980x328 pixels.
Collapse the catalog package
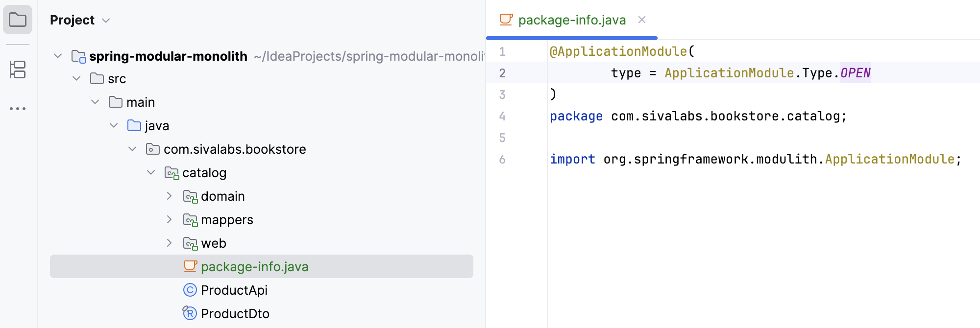pyautogui.click(x=151, y=173)
